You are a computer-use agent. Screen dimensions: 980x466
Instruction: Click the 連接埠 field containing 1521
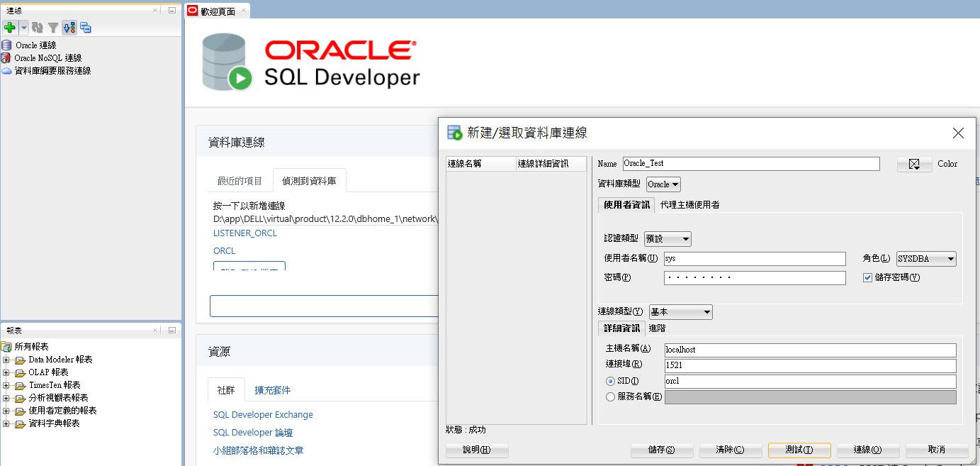[810, 366]
